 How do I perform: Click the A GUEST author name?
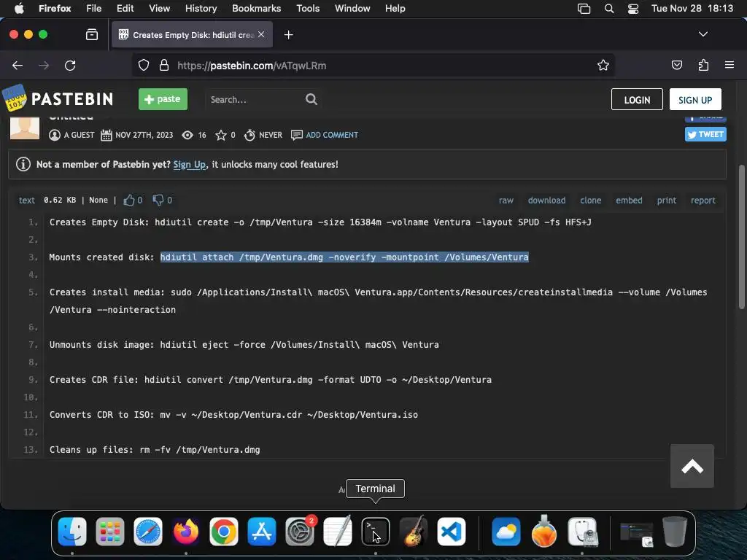(x=79, y=135)
